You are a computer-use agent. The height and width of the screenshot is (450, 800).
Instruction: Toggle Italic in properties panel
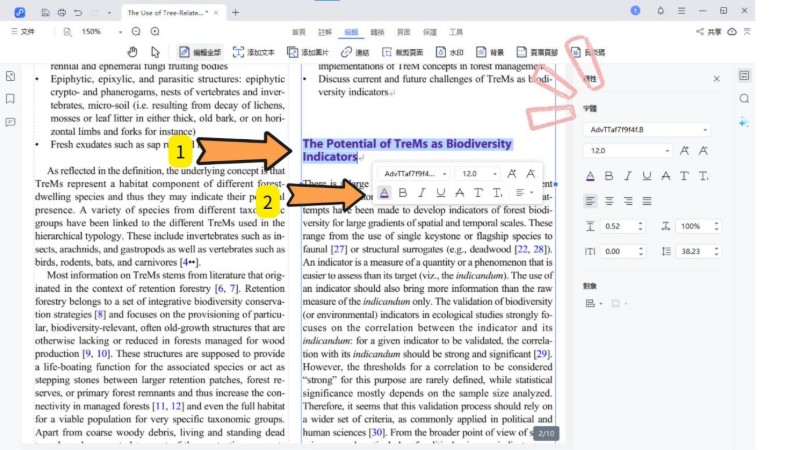628,176
